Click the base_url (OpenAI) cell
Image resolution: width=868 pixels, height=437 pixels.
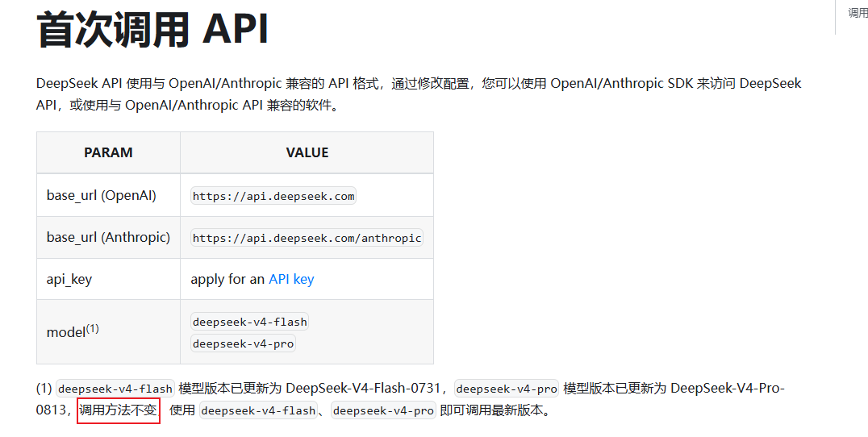[108, 195]
